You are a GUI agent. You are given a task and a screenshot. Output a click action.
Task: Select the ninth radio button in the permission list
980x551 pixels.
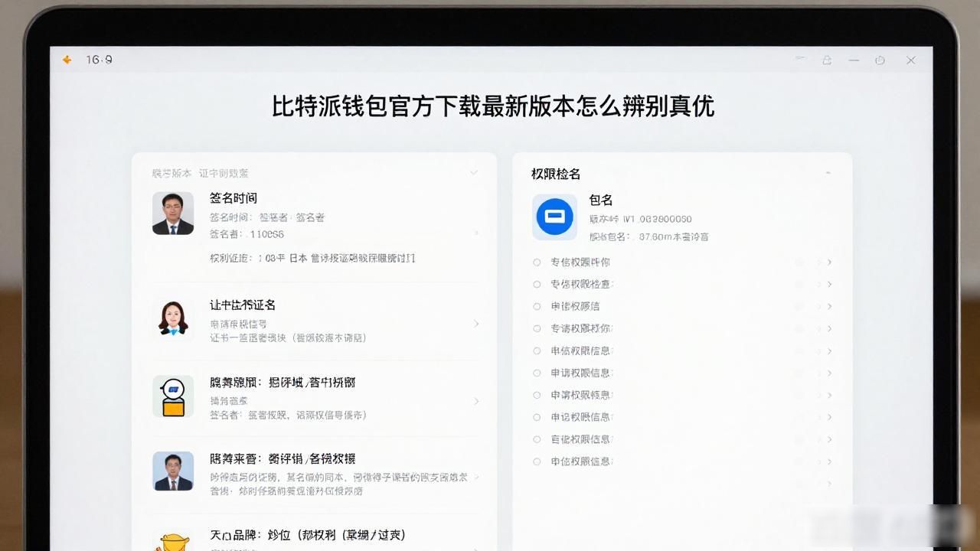tap(537, 439)
